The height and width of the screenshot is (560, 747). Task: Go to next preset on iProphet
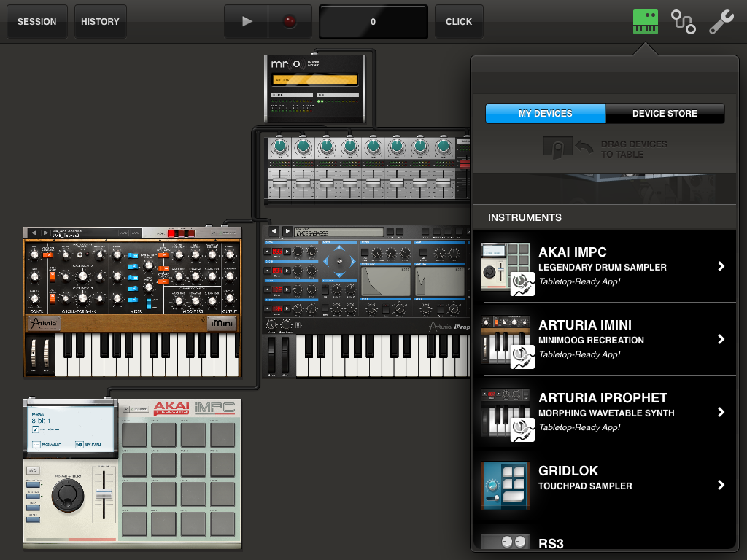[287, 231]
